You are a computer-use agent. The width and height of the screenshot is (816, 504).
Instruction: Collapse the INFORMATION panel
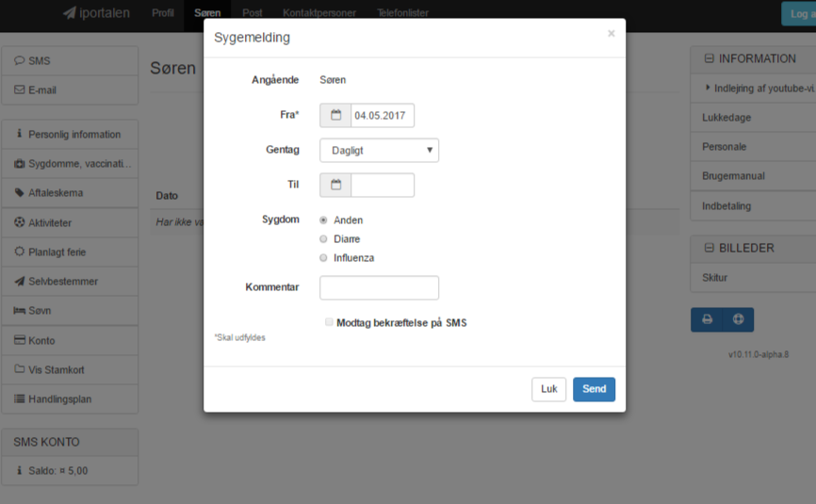pos(709,58)
